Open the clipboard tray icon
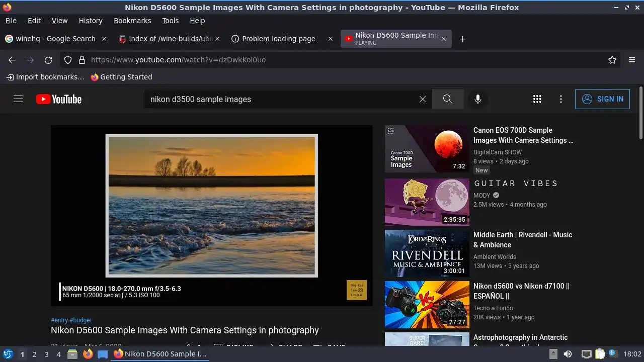The height and width of the screenshot is (362, 644). (x=600, y=354)
